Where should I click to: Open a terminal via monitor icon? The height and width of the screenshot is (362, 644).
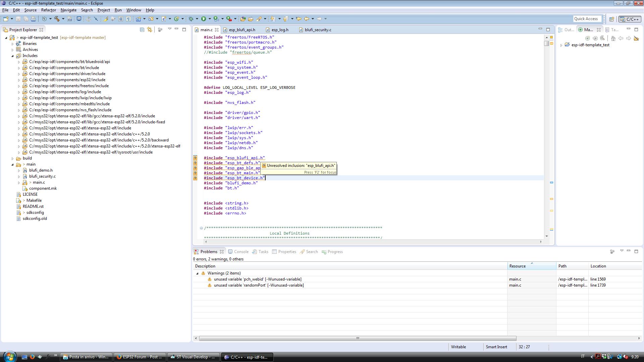pyautogui.click(x=79, y=19)
